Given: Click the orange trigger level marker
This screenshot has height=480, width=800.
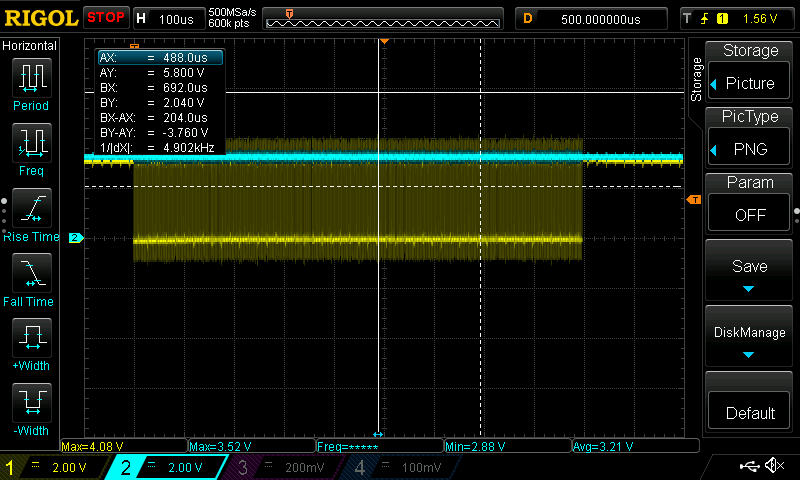Looking at the screenshot, I should pyautogui.click(x=694, y=200).
